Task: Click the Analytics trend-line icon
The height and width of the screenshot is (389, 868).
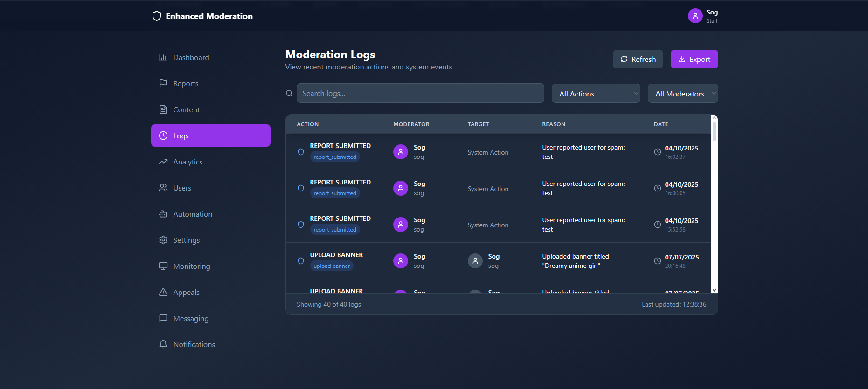Action: tap(163, 162)
